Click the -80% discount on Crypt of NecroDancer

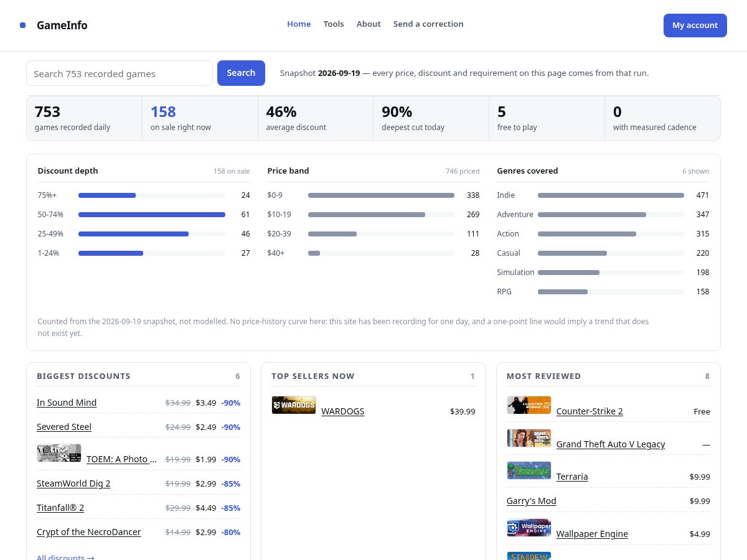coord(230,532)
